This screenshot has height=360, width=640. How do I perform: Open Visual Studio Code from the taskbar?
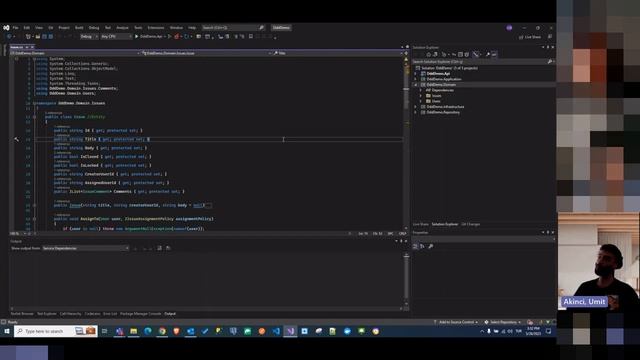pos(276,331)
